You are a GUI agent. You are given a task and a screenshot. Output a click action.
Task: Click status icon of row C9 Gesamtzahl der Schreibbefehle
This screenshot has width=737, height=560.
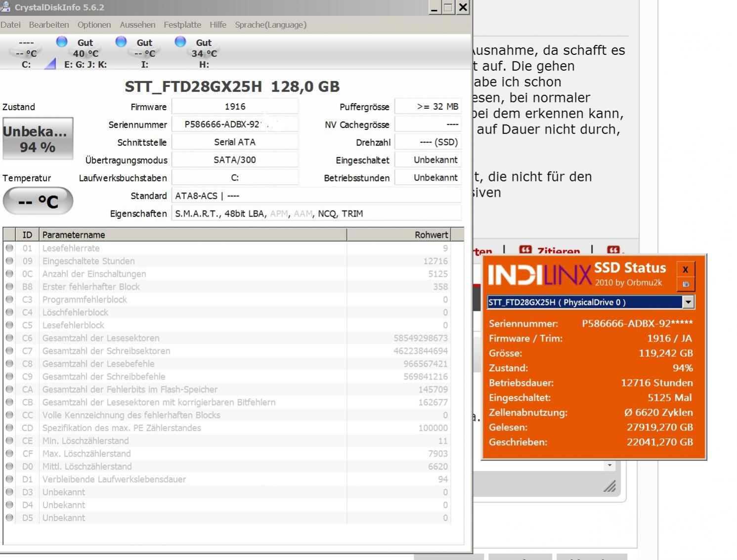[x=9, y=377]
